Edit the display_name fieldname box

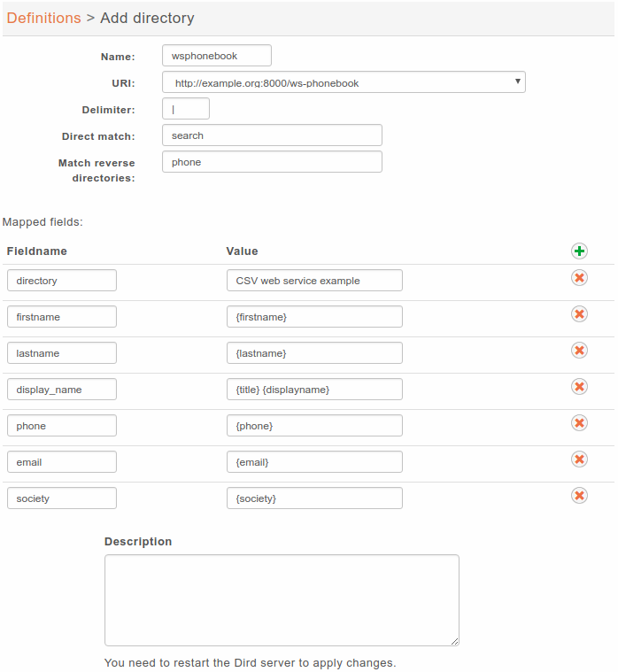pyautogui.click(x=62, y=390)
